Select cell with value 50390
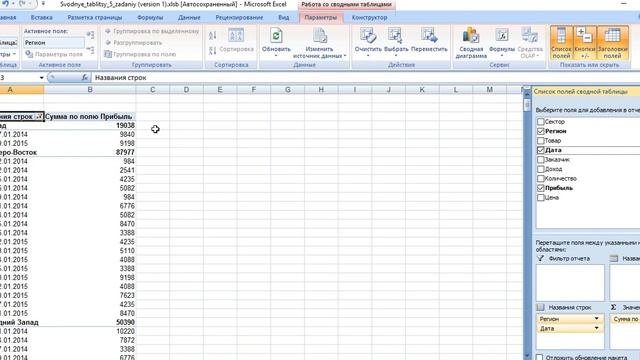This screenshot has width=640, height=360. [x=90, y=322]
